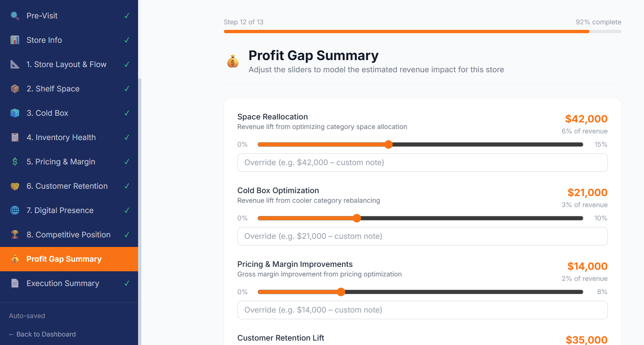Click the Competitive Position trophy icon
Image resolution: width=644 pixels, height=345 pixels.
point(15,234)
